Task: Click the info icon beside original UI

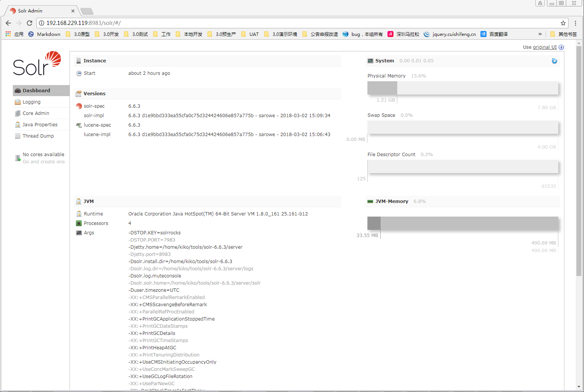Action: [x=561, y=47]
